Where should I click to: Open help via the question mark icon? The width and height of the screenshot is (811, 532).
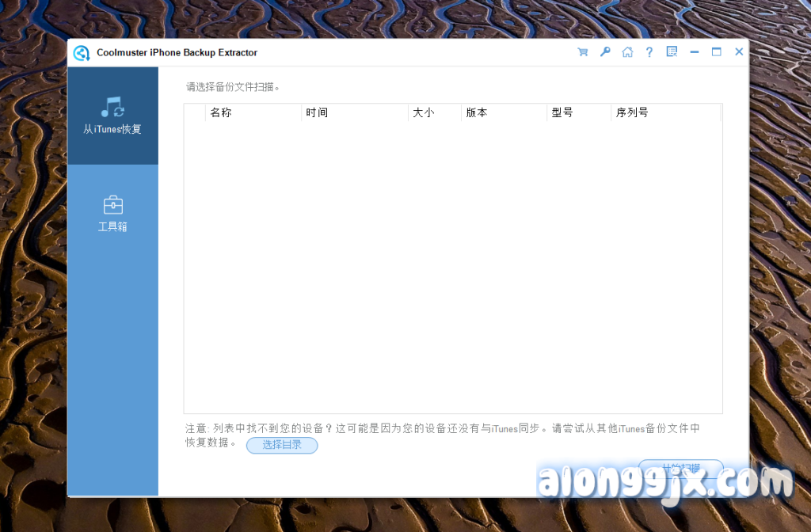tap(649, 52)
